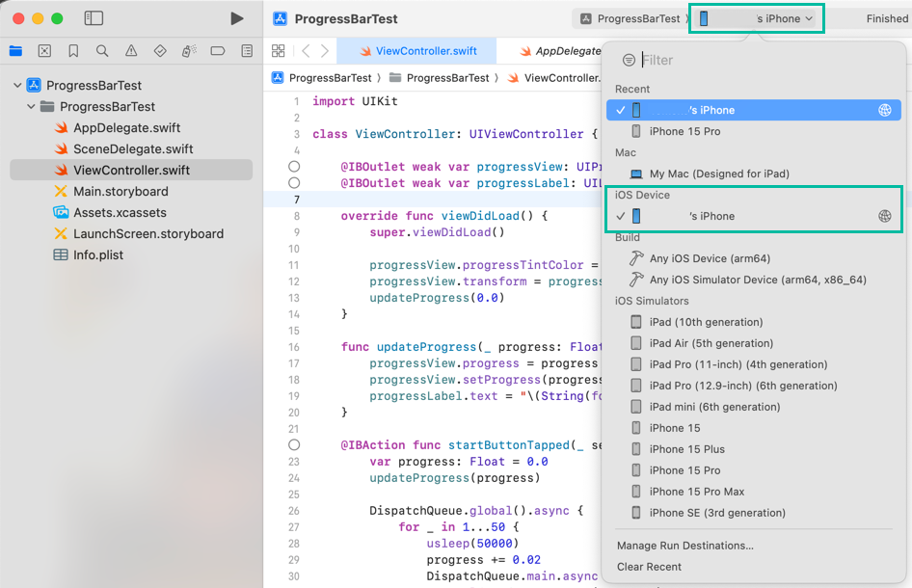Open the run destination device dropdown
Image resolution: width=912 pixels, height=588 pixels.
coord(756,18)
